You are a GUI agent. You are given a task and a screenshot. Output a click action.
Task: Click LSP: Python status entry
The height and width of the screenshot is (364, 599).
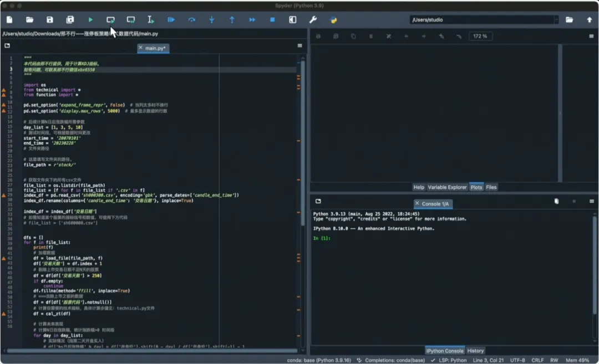tap(449, 360)
